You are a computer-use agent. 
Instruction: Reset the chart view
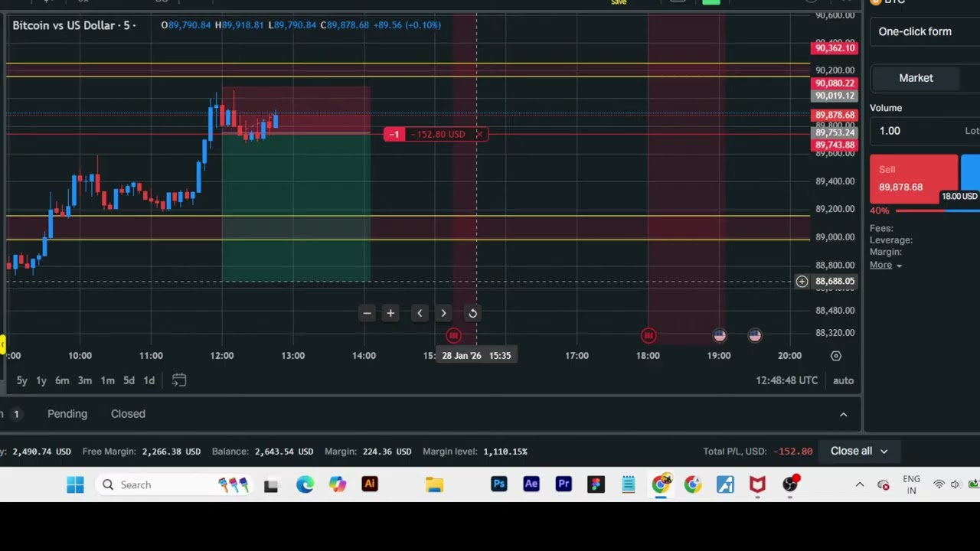click(472, 313)
